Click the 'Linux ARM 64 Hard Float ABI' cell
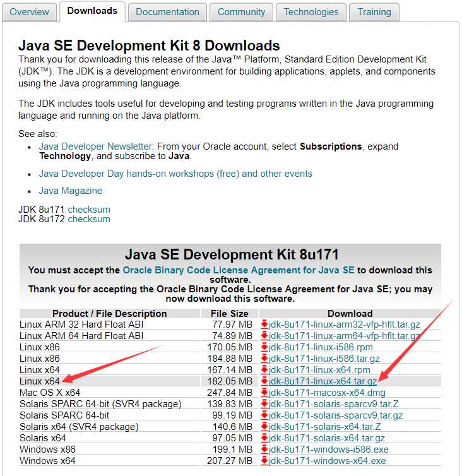462x476 pixels. [x=110, y=336]
